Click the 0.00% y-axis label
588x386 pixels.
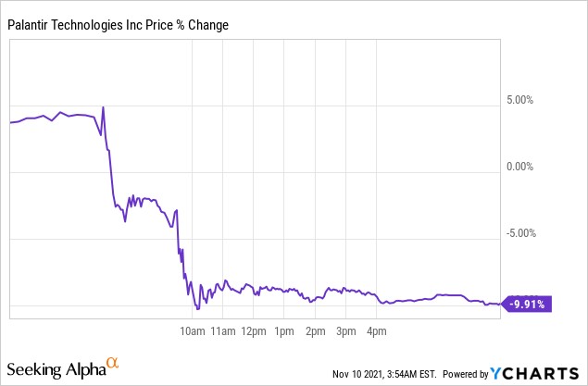[x=519, y=167]
